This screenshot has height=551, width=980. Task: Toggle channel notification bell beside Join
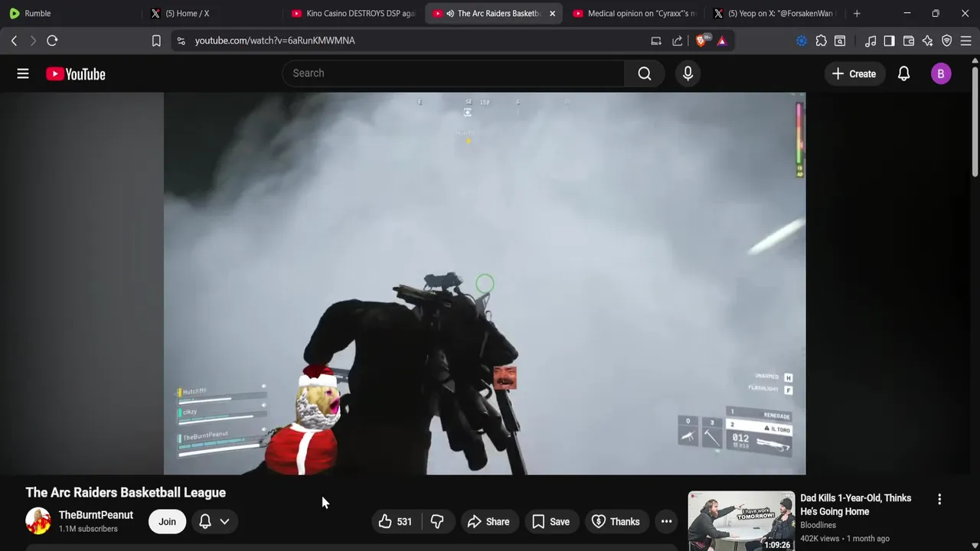click(205, 522)
